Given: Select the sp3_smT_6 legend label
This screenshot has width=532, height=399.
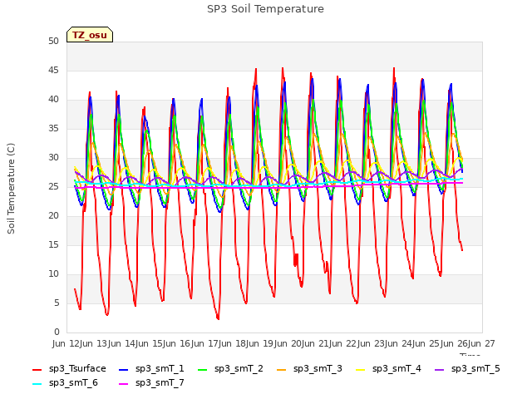Looking at the screenshot, I should pos(73,383).
